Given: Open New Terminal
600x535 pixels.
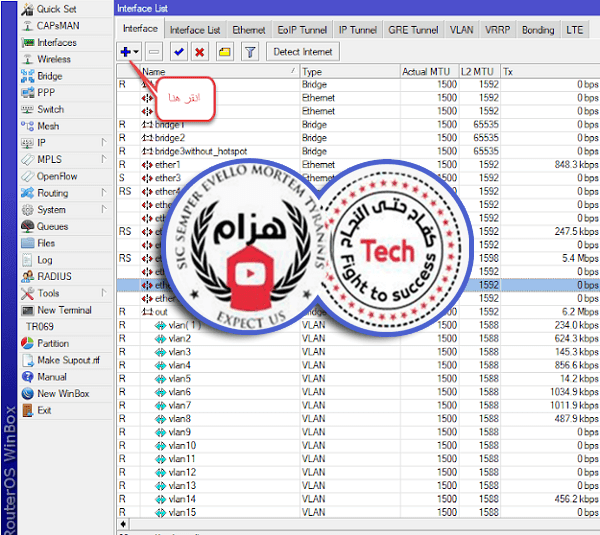Looking at the screenshot, I should point(65,310).
